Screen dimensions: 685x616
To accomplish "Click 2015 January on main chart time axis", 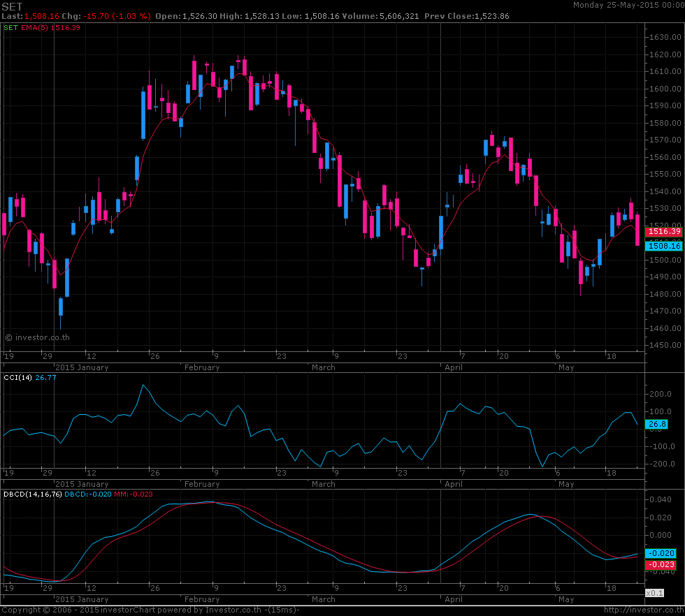I will [82, 367].
